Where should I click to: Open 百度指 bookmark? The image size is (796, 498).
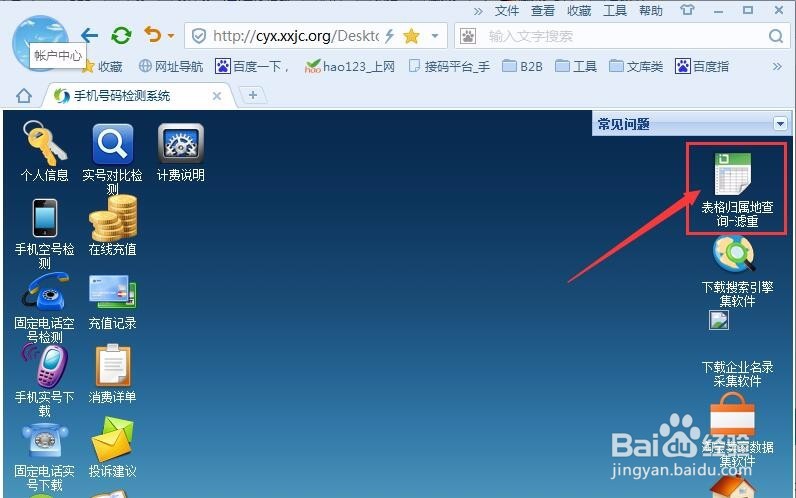(x=702, y=67)
